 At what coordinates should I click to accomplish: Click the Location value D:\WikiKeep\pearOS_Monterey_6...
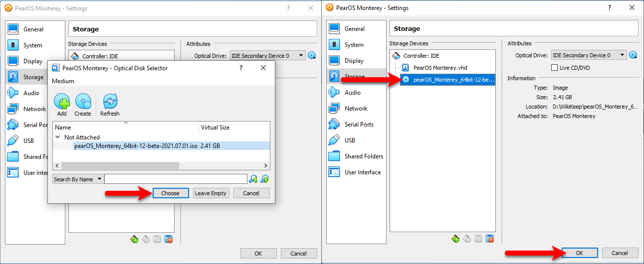tap(595, 107)
